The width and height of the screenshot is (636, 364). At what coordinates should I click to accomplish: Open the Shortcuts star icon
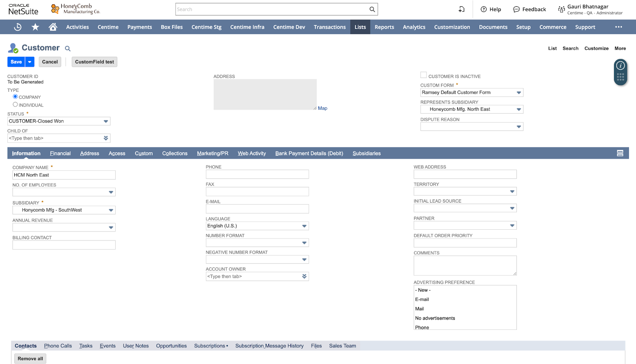click(x=35, y=27)
